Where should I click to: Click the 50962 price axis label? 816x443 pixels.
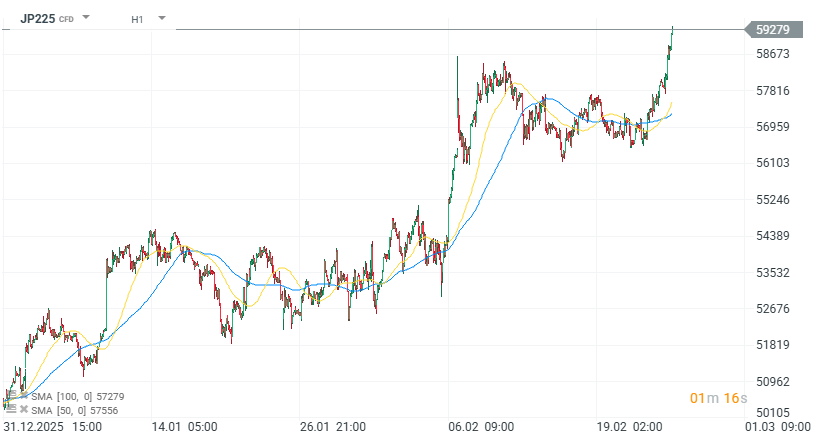774,382
